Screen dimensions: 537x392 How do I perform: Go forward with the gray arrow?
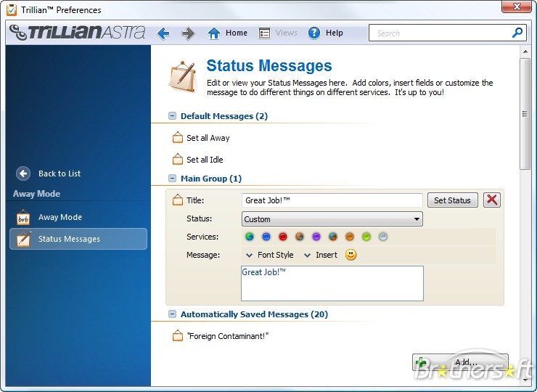click(188, 33)
